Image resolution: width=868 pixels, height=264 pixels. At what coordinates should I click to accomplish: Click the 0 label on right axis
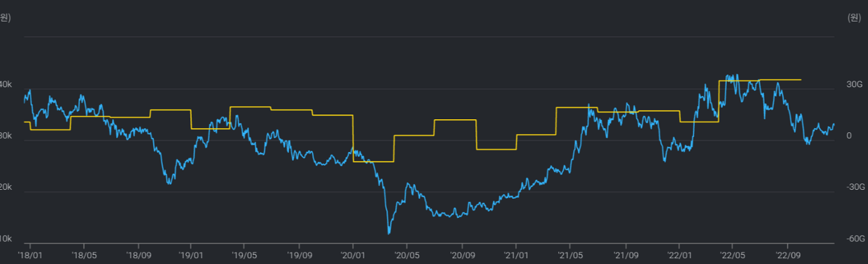coord(848,136)
